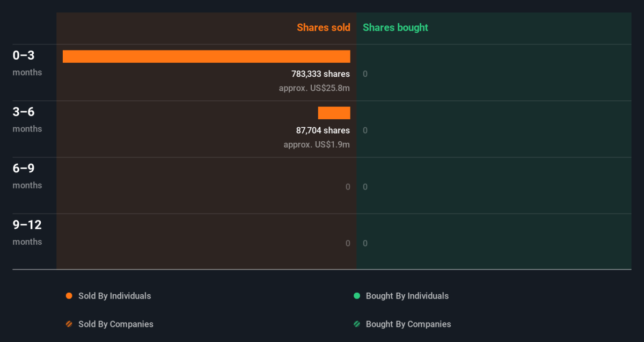
Task: Select the Bought By Individuals legend label
Action: point(407,296)
